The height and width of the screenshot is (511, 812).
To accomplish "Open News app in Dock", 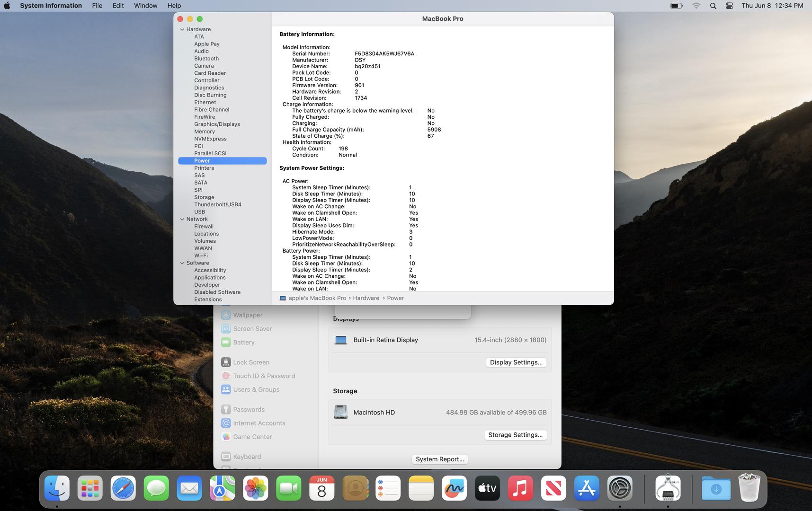I will pos(553,488).
